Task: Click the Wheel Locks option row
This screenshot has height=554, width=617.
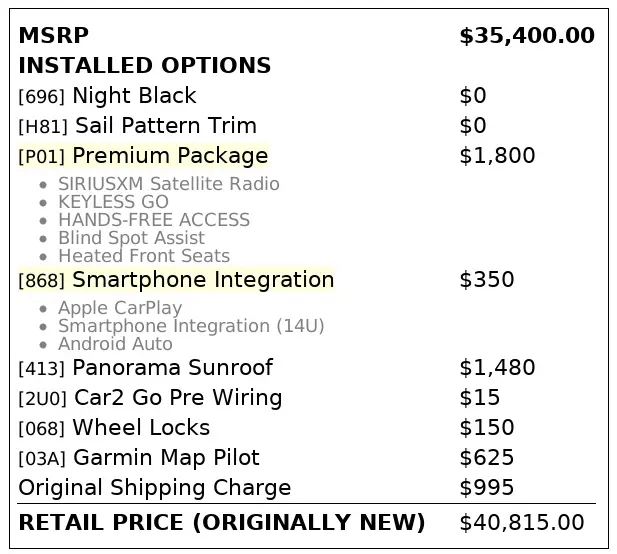Action: tap(141, 428)
